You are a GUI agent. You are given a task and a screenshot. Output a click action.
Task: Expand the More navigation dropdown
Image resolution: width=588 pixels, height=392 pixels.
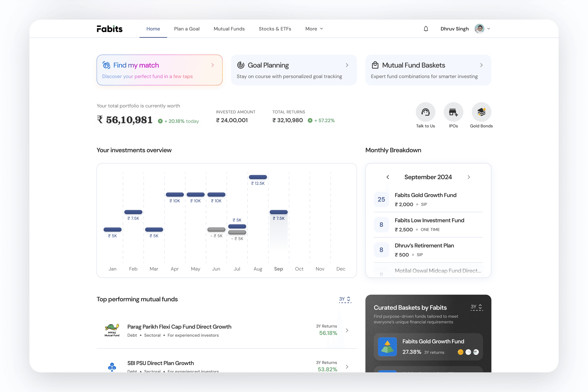pos(314,29)
